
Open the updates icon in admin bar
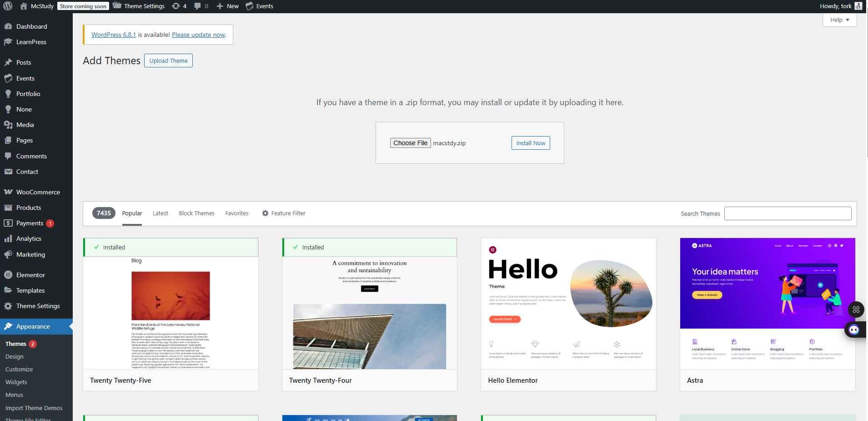click(x=176, y=6)
